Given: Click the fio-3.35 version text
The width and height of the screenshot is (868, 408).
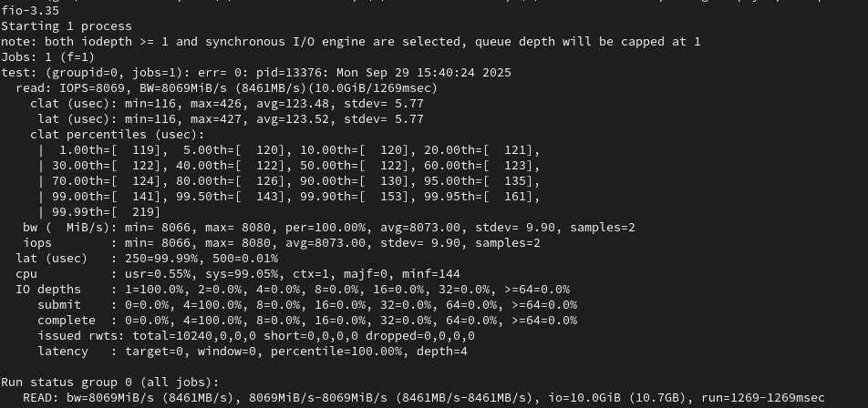Looking at the screenshot, I should tap(30, 11).
